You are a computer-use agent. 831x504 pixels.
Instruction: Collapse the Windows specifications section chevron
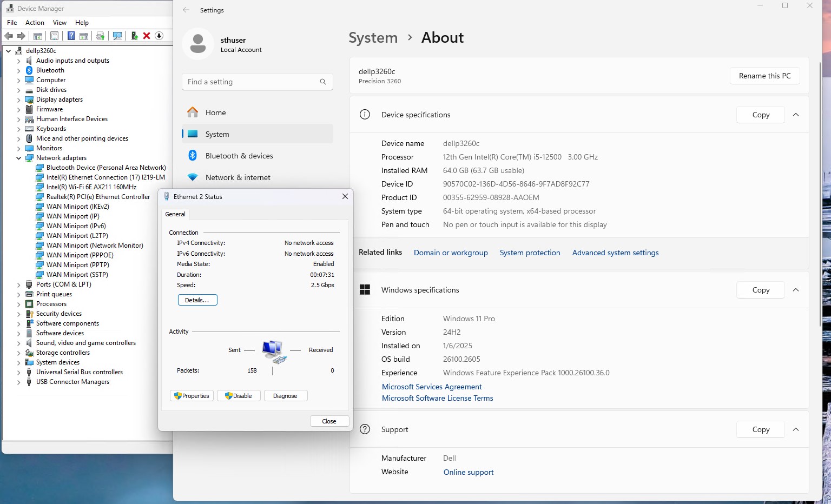point(796,290)
